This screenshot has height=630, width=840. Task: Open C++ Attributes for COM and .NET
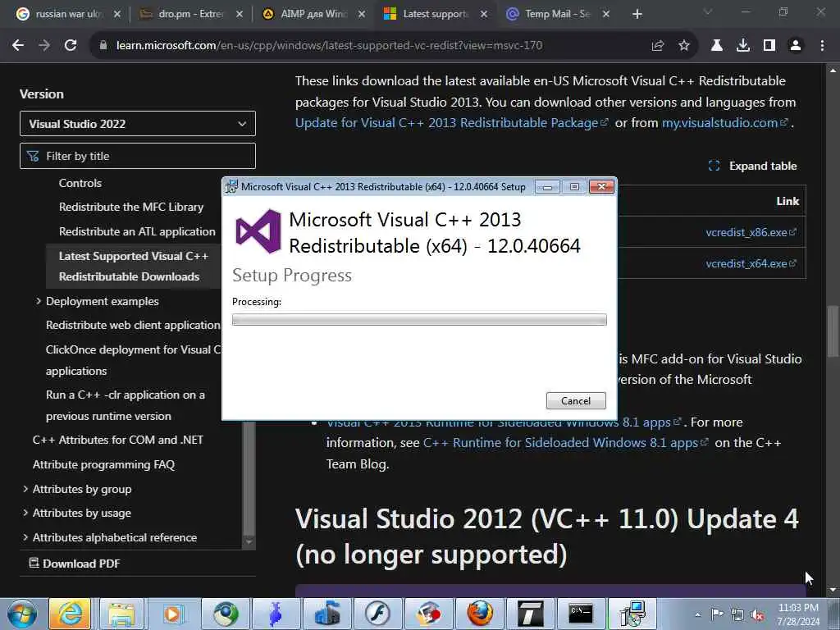pos(118,440)
